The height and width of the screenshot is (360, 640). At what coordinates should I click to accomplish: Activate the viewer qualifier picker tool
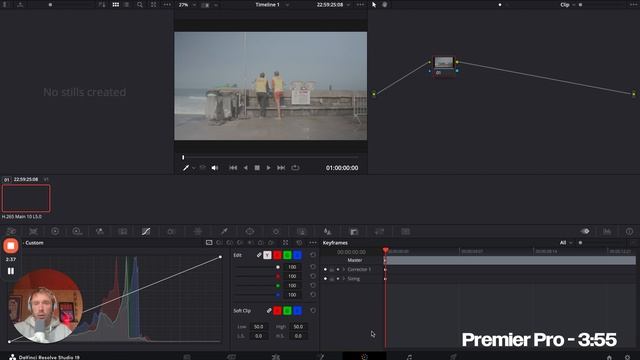(186, 168)
